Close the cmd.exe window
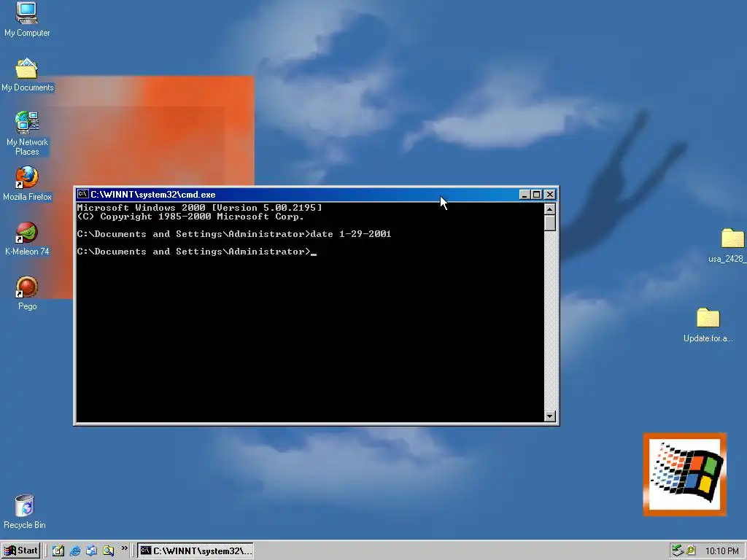This screenshot has width=747, height=560. point(550,194)
